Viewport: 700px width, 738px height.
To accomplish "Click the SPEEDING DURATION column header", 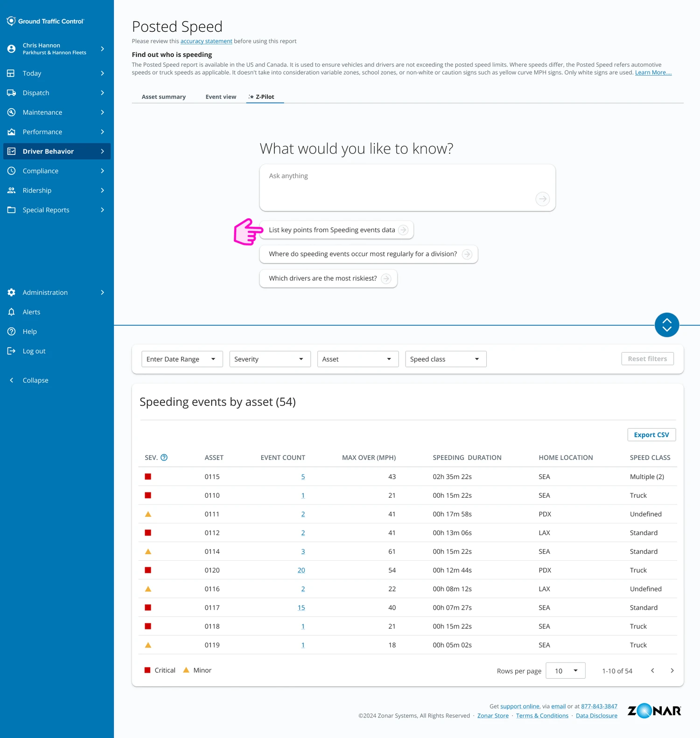I will 467,458.
